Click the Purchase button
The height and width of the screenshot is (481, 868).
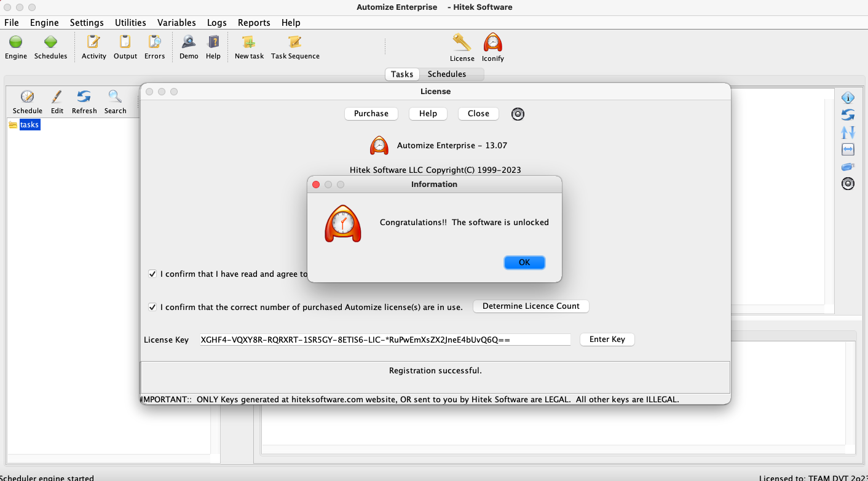[x=371, y=114]
